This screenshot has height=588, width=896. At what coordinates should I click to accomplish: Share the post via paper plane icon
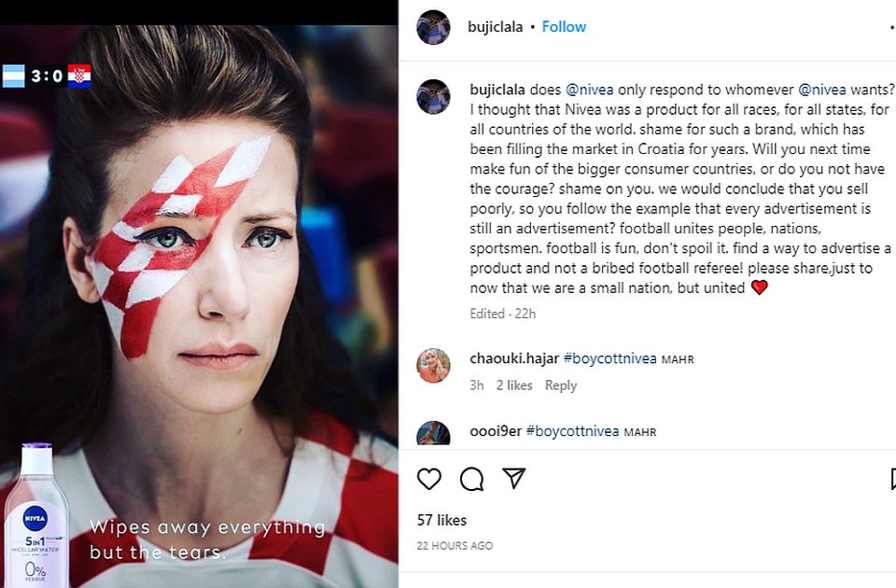click(x=514, y=479)
